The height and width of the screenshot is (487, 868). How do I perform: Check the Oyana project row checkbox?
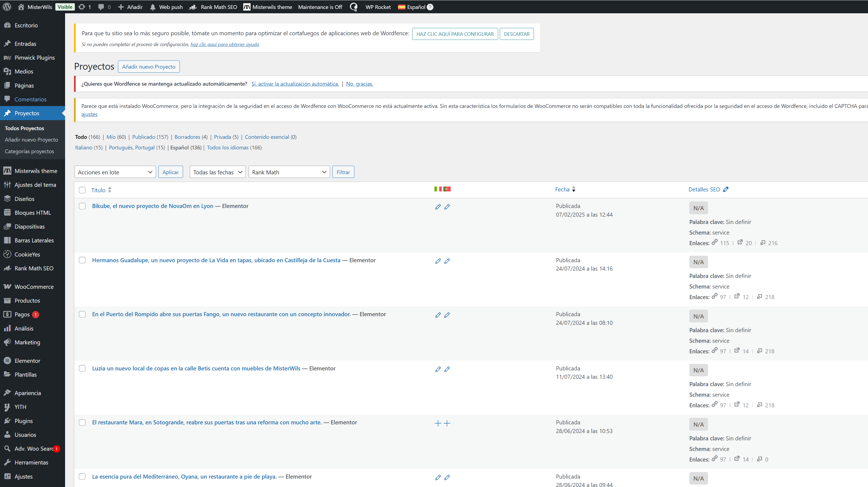(82, 476)
